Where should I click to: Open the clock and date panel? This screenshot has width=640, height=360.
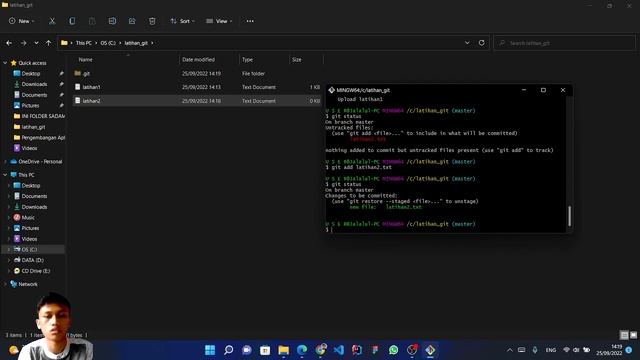pyautogui.click(x=609, y=350)
